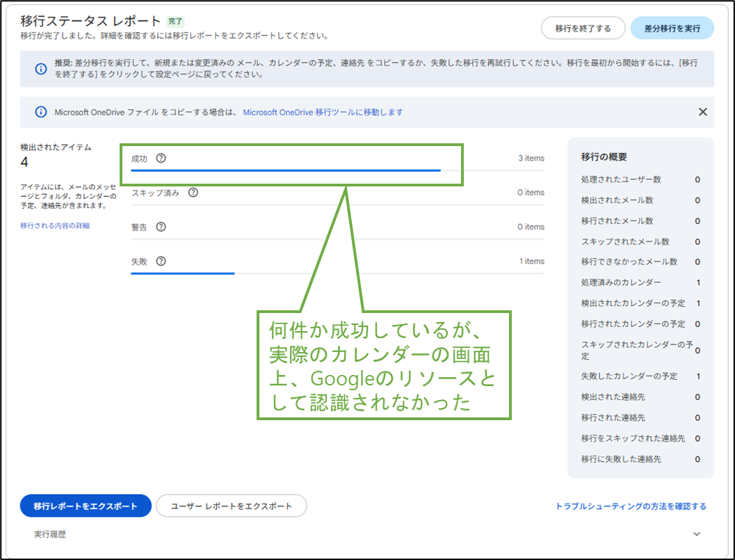Click the help icon next to 失敗
This screenshot has height=560, width=735.
pos(161,261)
